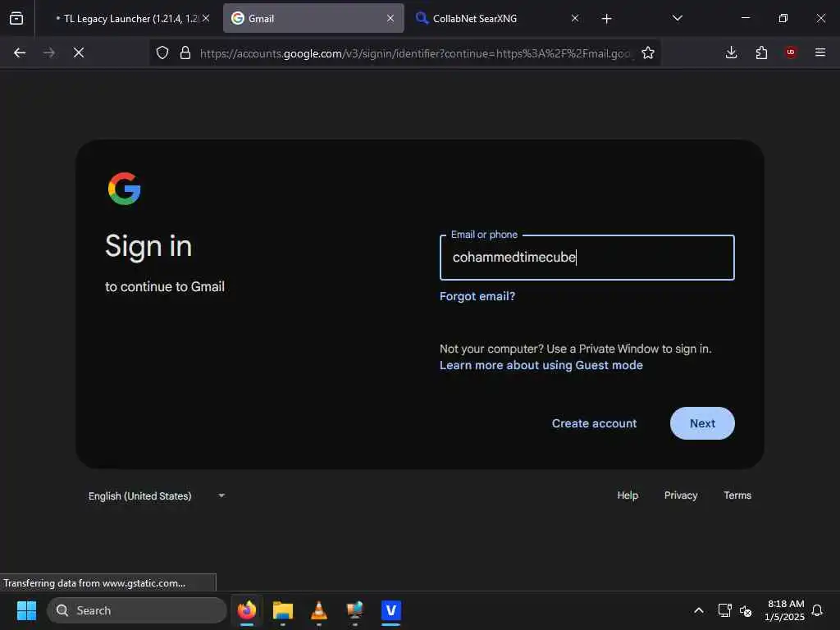Screen dimensions: 840x630
Task: Click the address bar URL
Action: pos(415,53)
